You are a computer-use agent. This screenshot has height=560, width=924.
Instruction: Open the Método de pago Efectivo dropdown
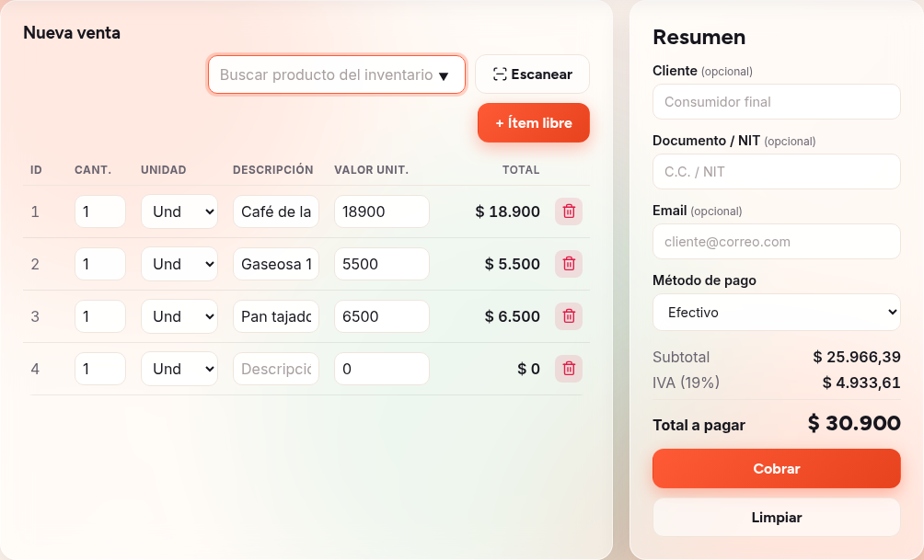[776, 312]
